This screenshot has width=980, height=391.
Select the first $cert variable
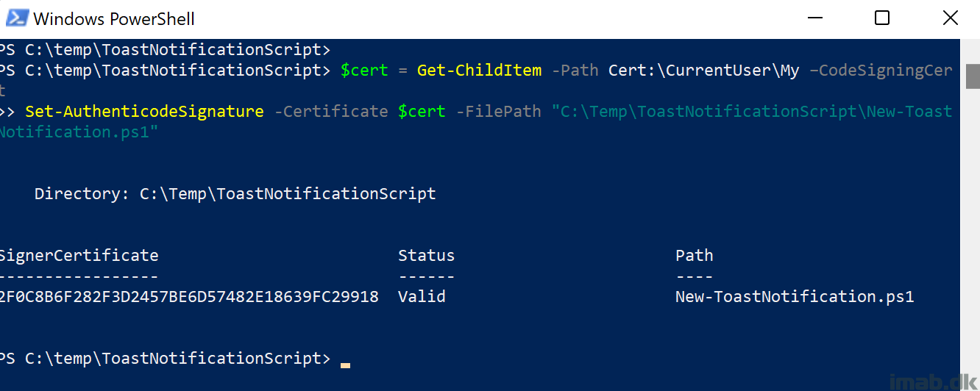(364, 71)
